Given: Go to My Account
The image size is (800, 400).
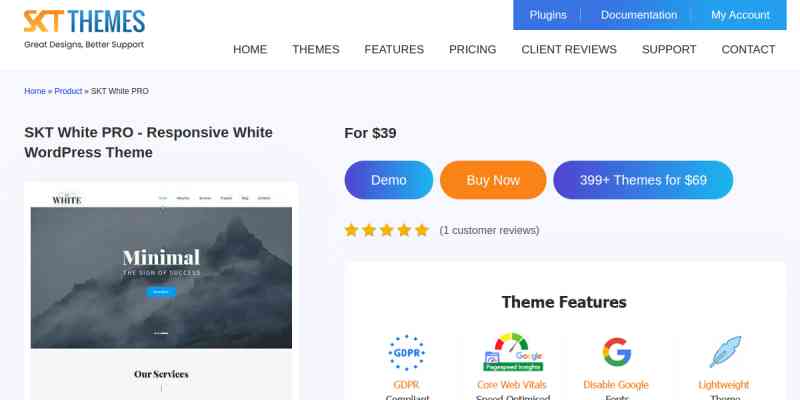Looking at the screenshot, I should tap(740, 15).
